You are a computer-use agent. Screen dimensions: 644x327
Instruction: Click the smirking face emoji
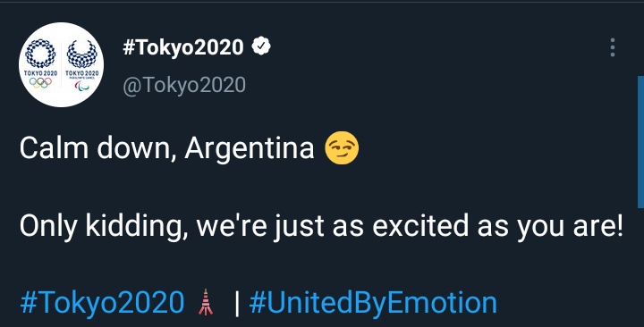[x=342, y=148]
